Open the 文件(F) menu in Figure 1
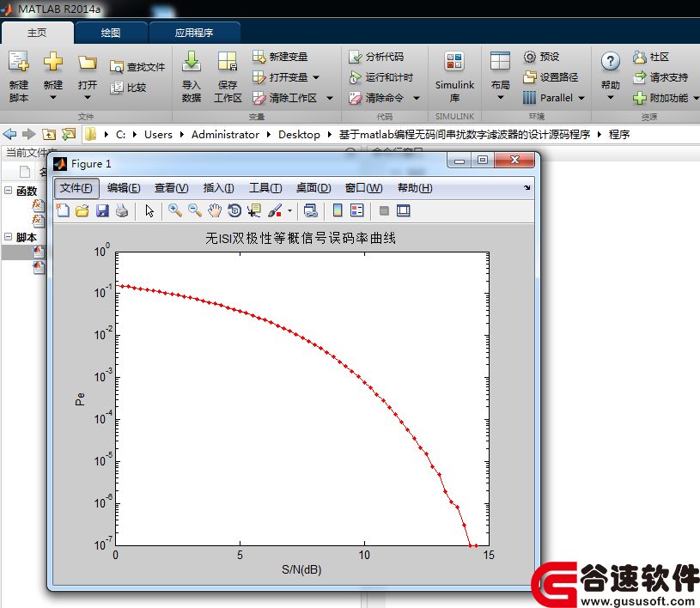This screenshot has width=700, height=608. tap(76, 188)
